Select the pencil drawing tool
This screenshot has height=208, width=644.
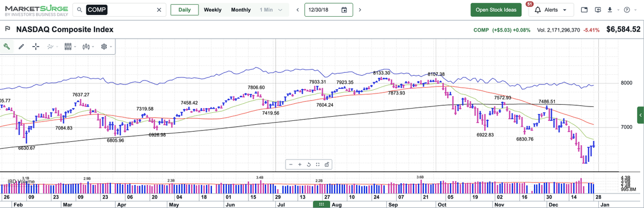pyautogui.click(x=21, y=47)
